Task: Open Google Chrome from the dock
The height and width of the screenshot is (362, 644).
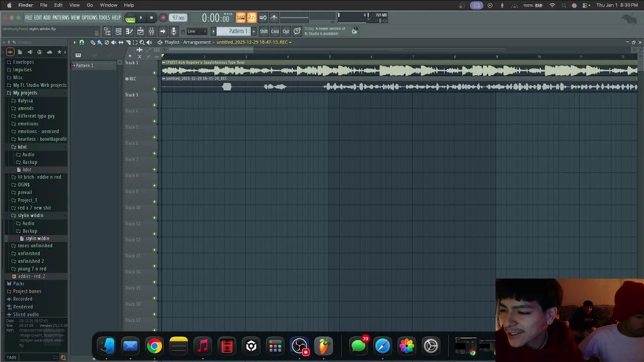Action: click(x=154, y=346)
